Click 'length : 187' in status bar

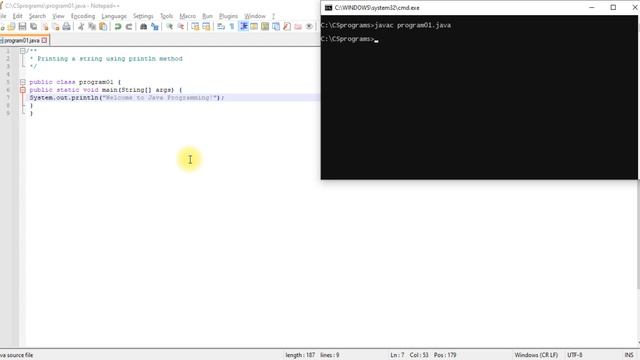300,355
